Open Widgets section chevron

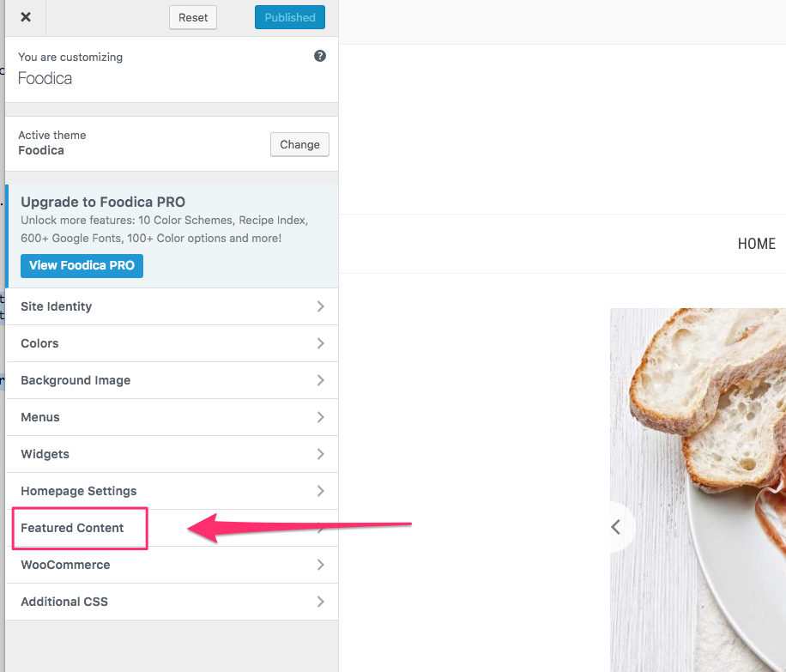click(320, 454)
